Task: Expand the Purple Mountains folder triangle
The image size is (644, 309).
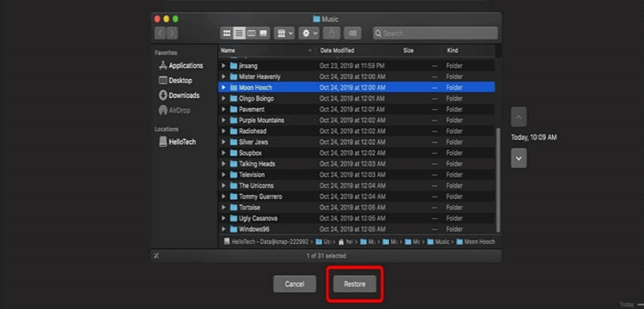Action: tap(224, 120)
